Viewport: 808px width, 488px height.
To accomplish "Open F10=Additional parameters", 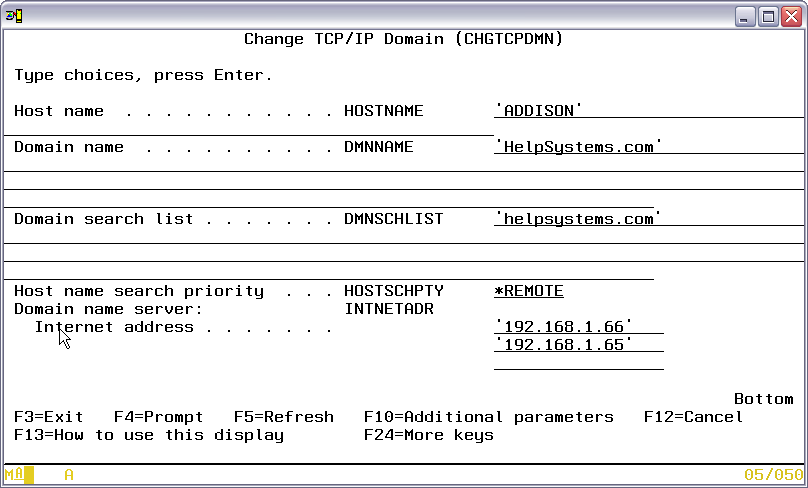I will point(488,417).
